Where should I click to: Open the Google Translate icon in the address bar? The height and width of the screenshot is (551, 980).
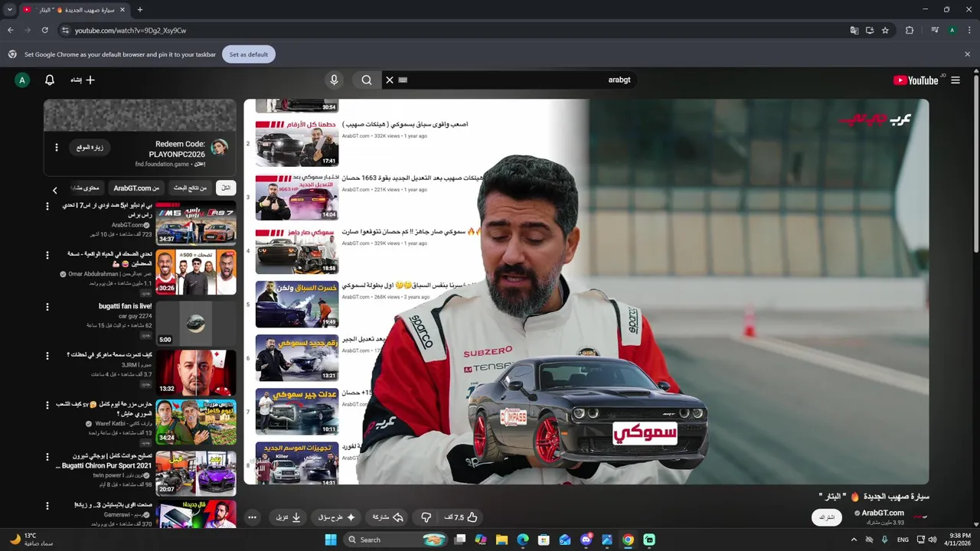854,31
